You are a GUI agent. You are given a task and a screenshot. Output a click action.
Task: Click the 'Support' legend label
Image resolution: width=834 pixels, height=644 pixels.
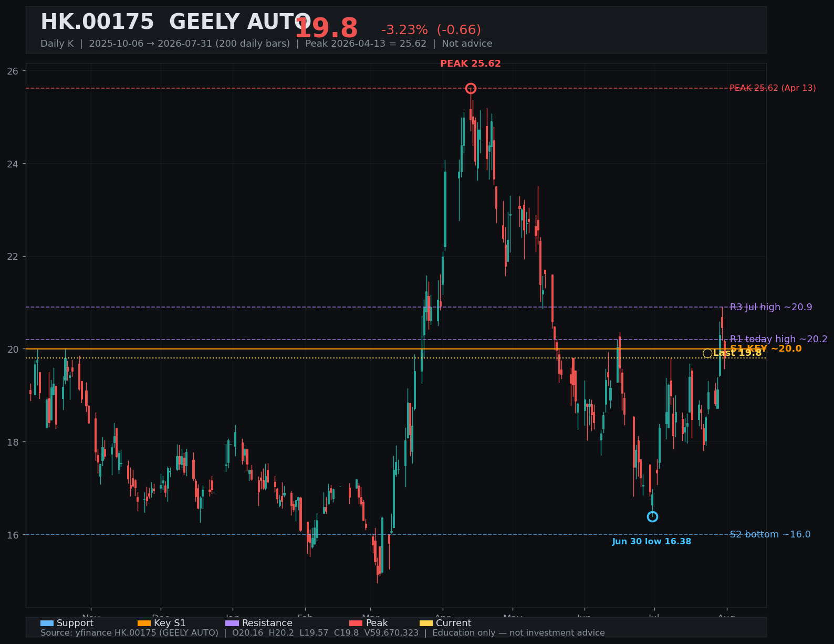75,623
